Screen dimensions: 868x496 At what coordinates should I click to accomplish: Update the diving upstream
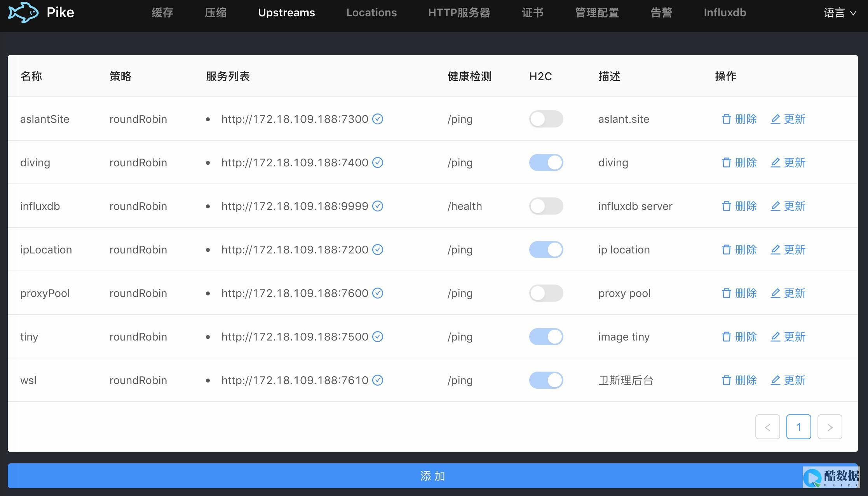pyautogui.click(x=788, y=162)
